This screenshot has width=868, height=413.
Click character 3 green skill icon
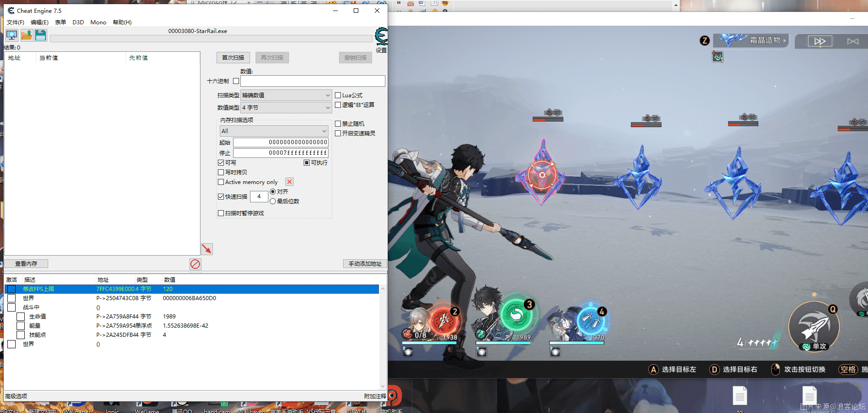[517, 314]
